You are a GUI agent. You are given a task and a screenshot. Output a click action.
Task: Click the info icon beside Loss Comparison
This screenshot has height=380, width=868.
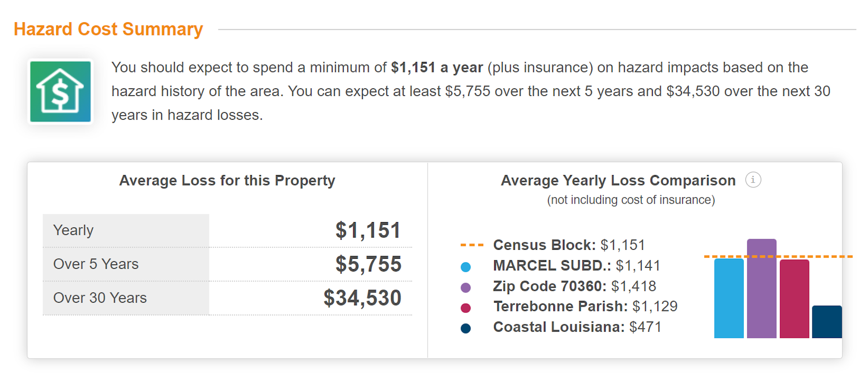[x=753, y=180]
